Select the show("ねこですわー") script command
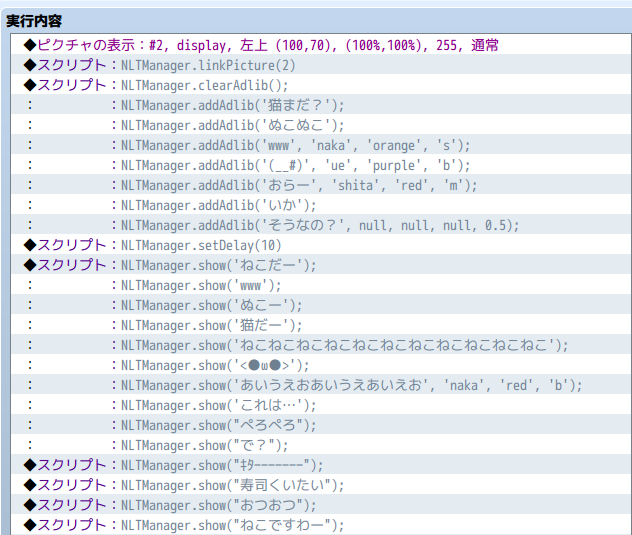 [x=321, y=525]
